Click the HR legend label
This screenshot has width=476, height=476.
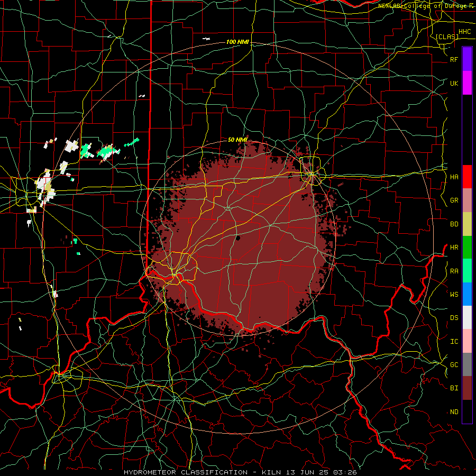coord(454,248)
